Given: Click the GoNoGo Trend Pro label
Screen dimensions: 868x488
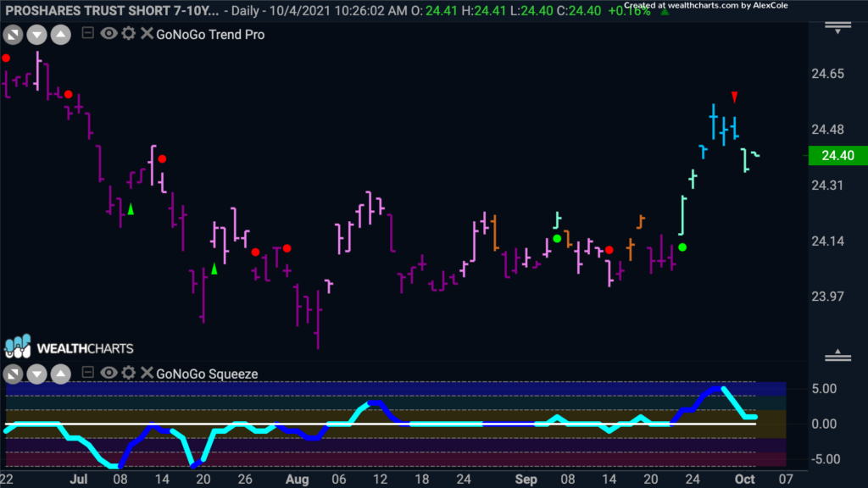Looking at the screenshot, I should pos(210,34).
